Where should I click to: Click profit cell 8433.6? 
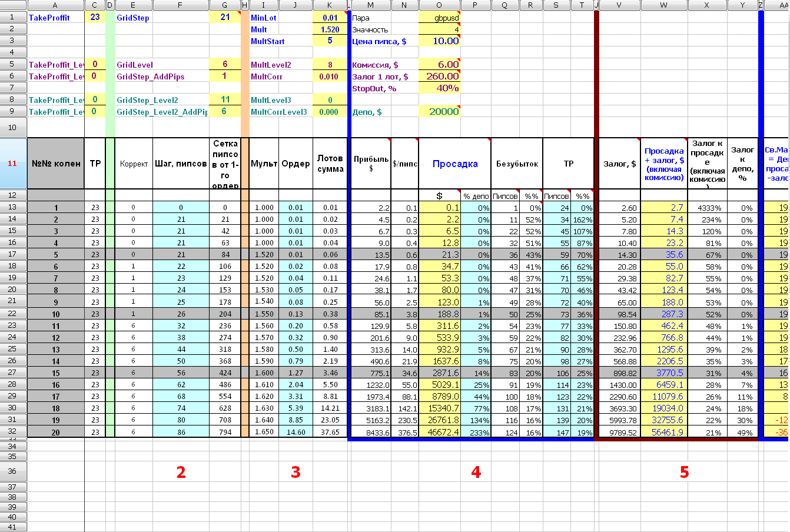coord(371,431)
